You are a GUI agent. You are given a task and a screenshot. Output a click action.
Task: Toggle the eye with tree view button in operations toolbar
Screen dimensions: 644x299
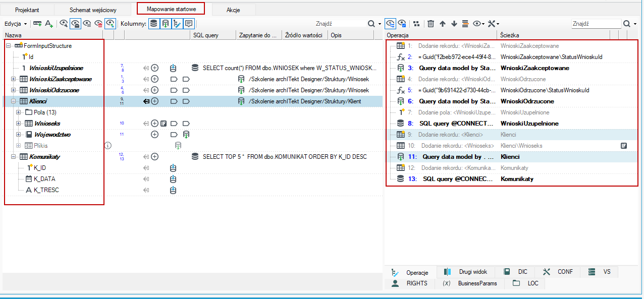coord(390,24)
